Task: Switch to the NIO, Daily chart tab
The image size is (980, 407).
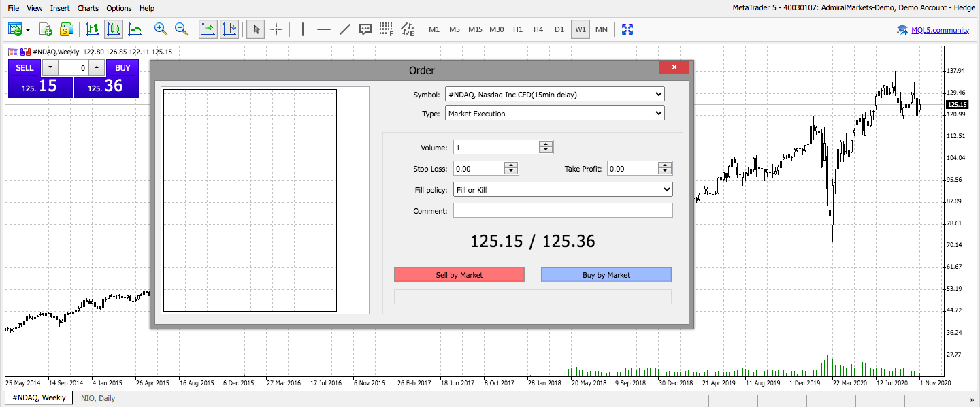Action: point(98,397)
